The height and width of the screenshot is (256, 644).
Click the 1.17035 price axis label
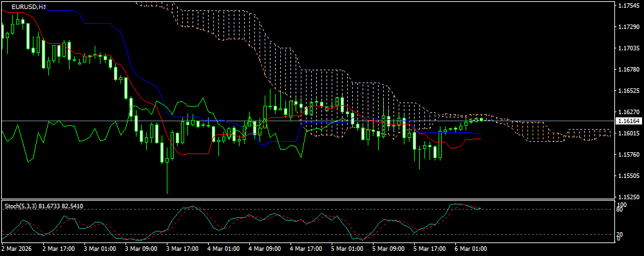(x=629, y=48)
